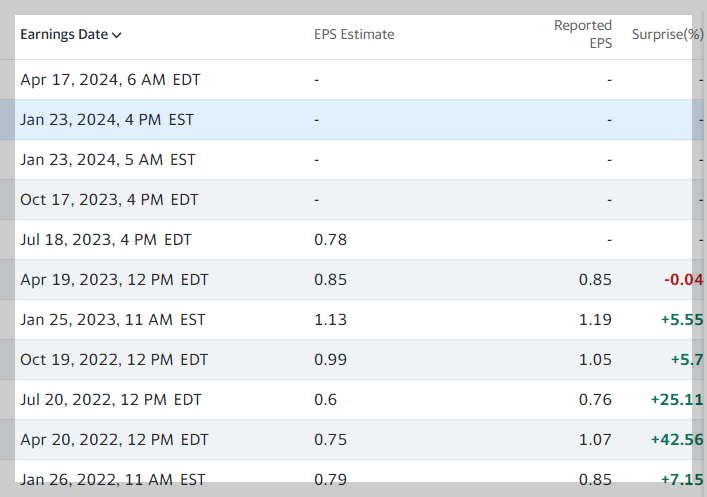
Task: Click the +25.11 surprise value
Action: (x=677, y=400)
